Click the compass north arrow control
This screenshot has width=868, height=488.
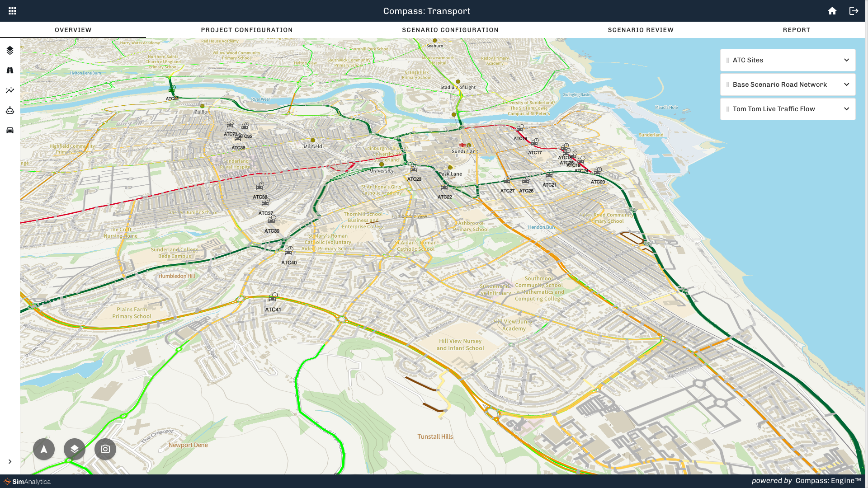43,449
